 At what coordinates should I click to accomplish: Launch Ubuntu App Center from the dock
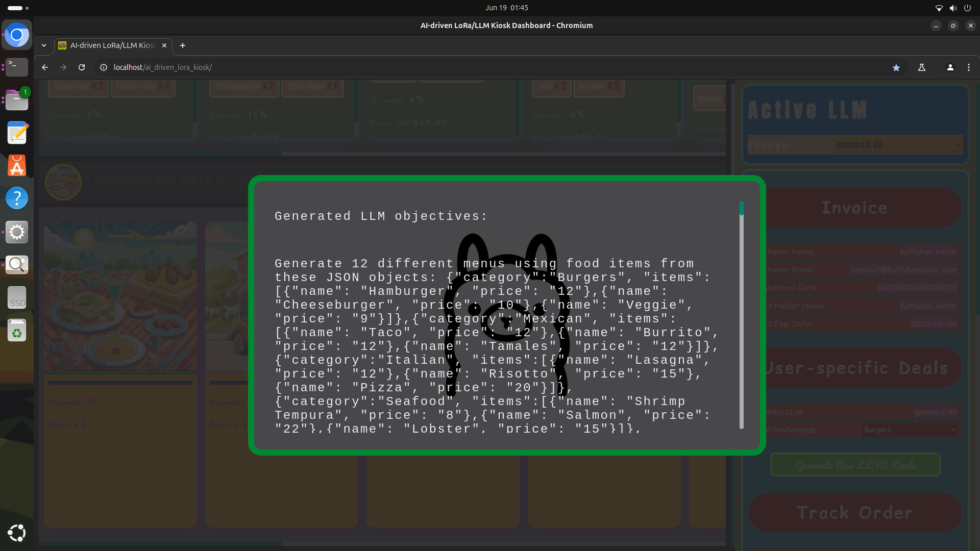(17, 166)
